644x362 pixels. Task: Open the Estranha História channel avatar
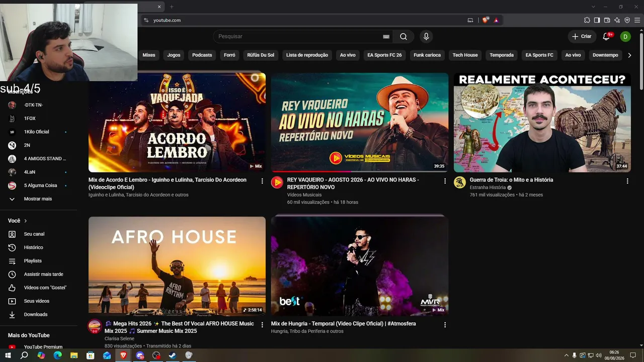coord(460,182)
